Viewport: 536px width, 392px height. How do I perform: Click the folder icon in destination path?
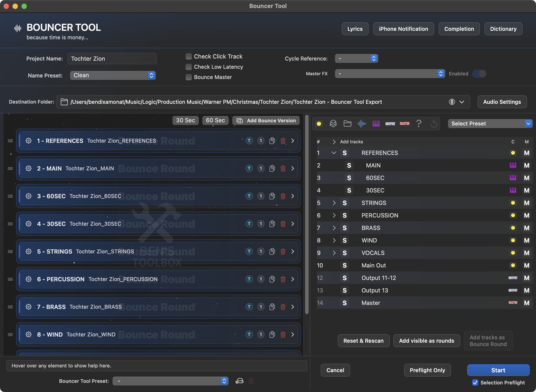click(64, 102)
